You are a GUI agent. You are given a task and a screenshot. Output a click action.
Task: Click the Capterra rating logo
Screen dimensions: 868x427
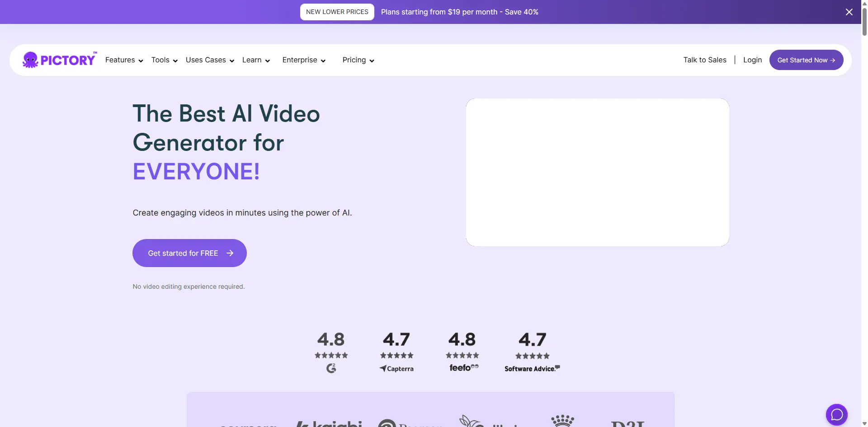(396, 369)
